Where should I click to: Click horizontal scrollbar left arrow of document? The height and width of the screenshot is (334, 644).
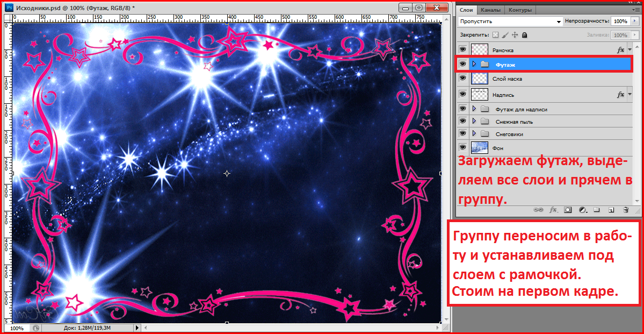click(146, 328)
